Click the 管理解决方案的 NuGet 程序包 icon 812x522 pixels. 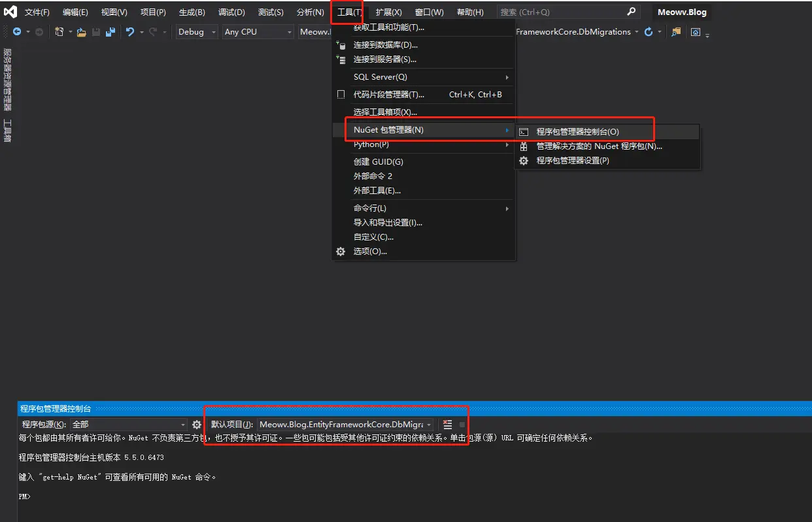pos(524,146)
